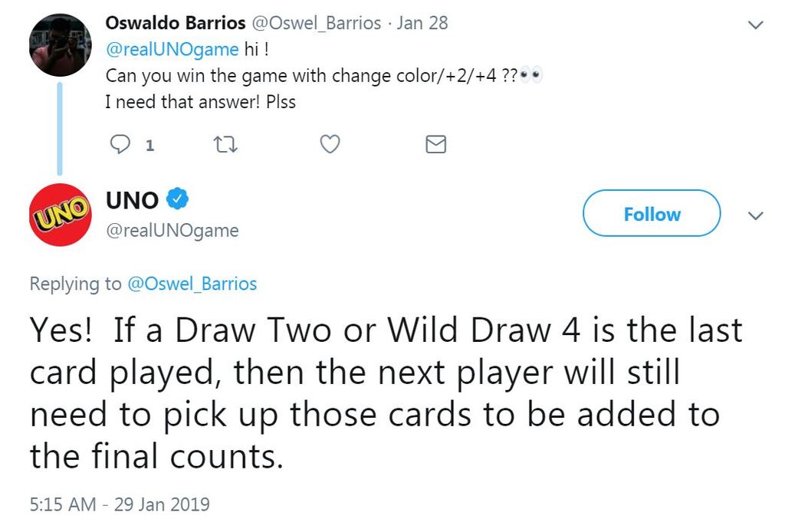Open the Jan 28 timestamp link

click(423, 23)
